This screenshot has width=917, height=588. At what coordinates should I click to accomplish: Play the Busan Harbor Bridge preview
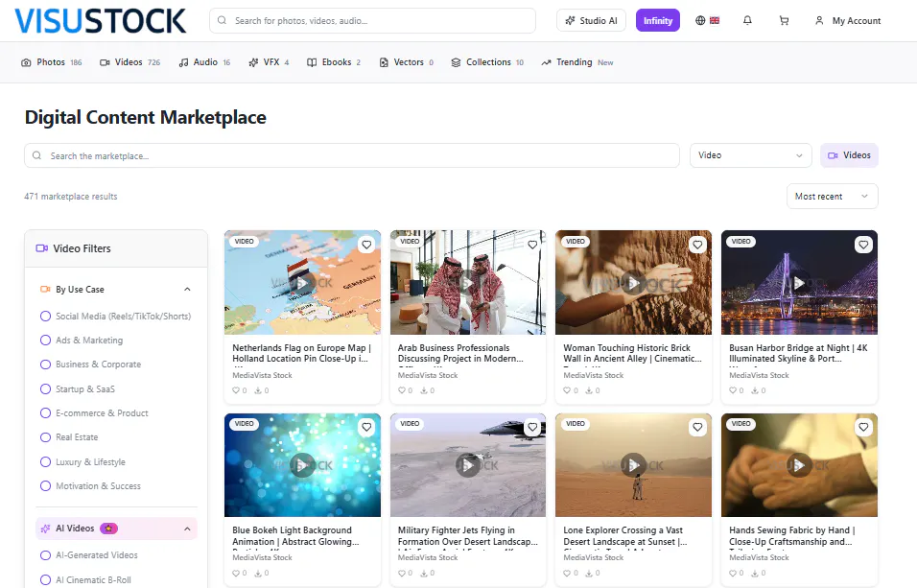click(x=799, y=283)
